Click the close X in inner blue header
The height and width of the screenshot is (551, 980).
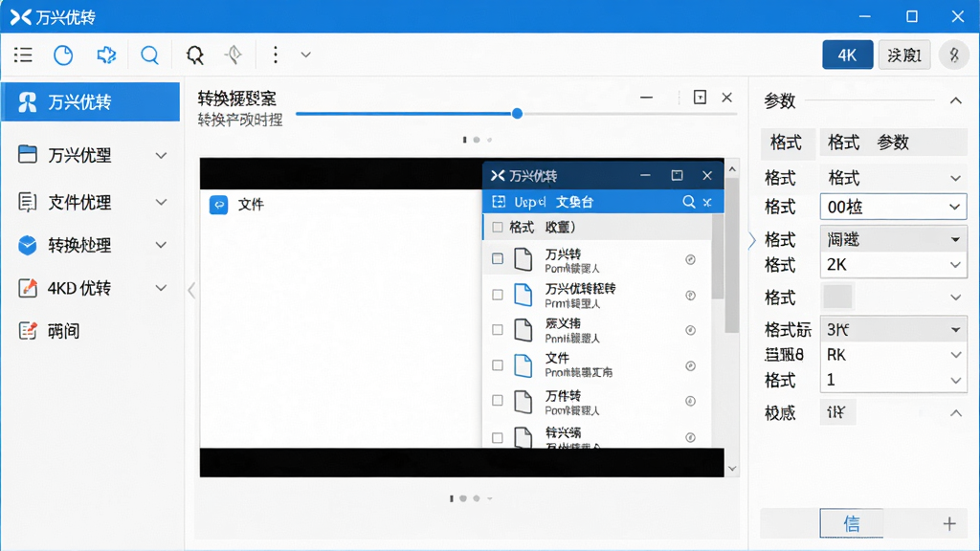(707, 203)
